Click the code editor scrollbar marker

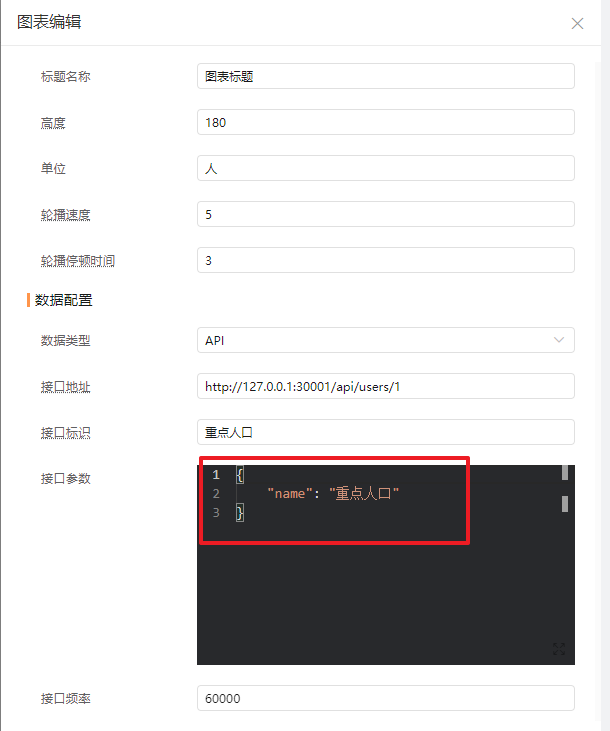coord(565,504)
